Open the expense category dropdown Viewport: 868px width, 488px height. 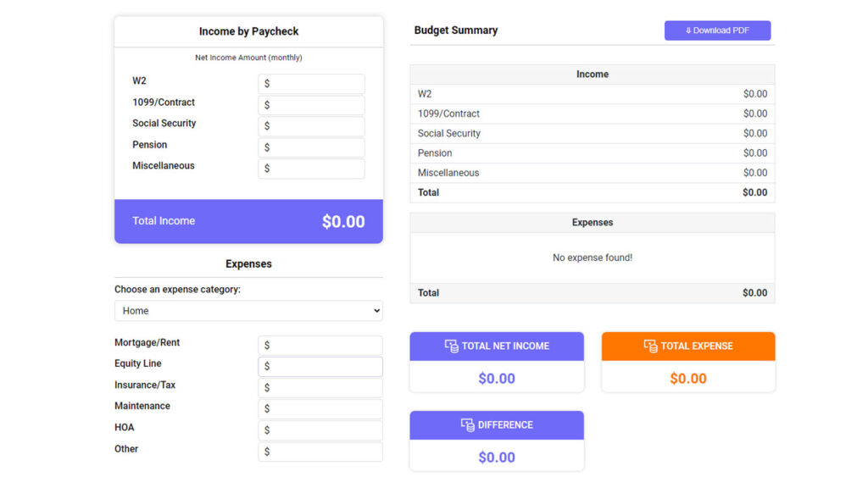[x=248, y=311]
